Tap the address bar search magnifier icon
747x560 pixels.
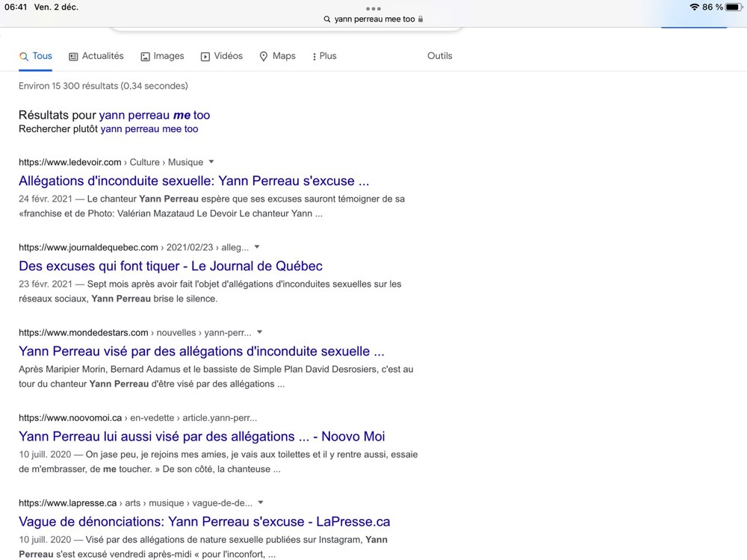(327, 19)
